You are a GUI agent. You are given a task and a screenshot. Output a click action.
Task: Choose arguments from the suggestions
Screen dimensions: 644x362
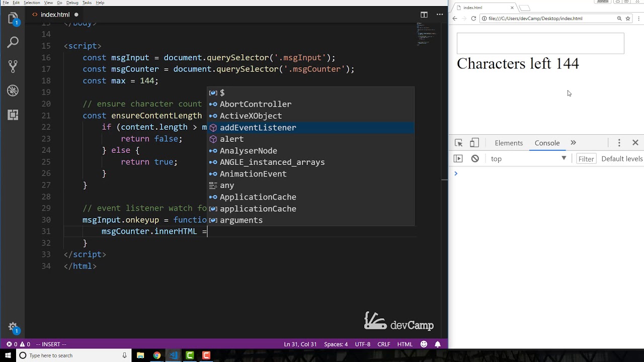click(311, 220)
